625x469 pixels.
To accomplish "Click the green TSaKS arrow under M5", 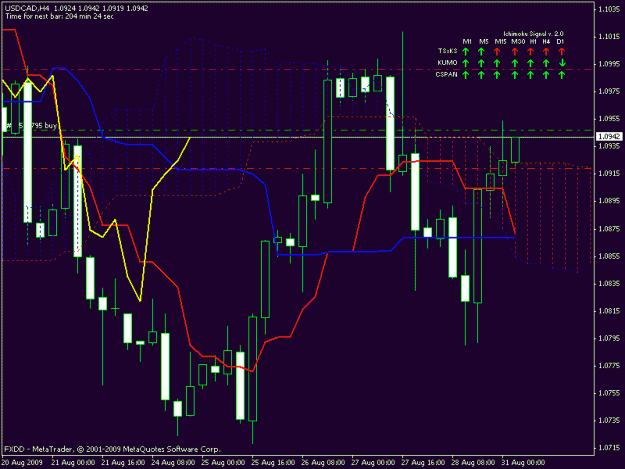I will [481, 51].
